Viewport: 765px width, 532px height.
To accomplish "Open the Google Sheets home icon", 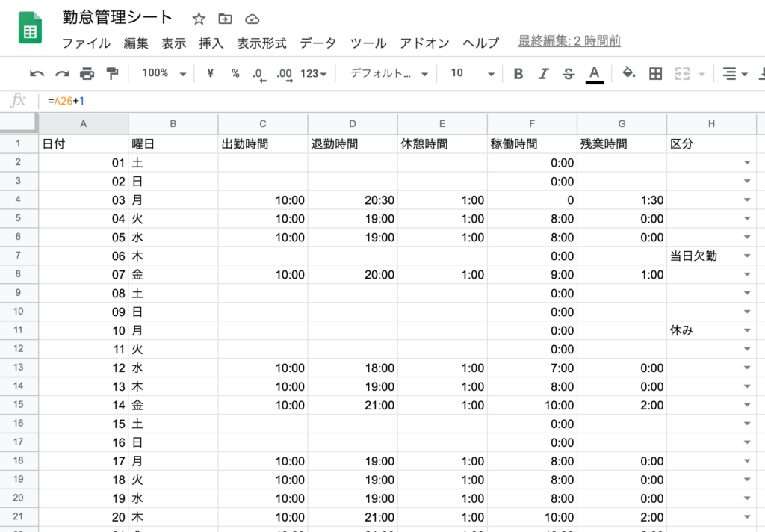I will [x=30, y=28].
